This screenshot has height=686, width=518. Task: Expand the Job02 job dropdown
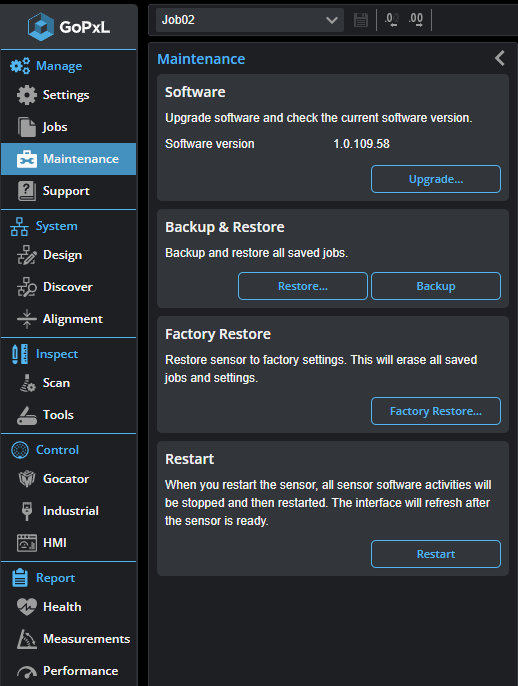pyautogui.click(x=250, y=20)
